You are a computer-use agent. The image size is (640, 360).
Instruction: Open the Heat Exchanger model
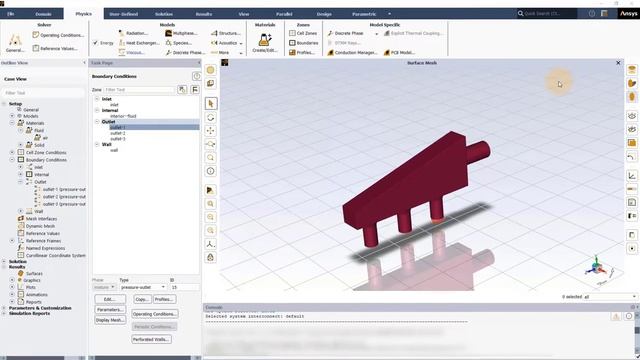point(139,43)
